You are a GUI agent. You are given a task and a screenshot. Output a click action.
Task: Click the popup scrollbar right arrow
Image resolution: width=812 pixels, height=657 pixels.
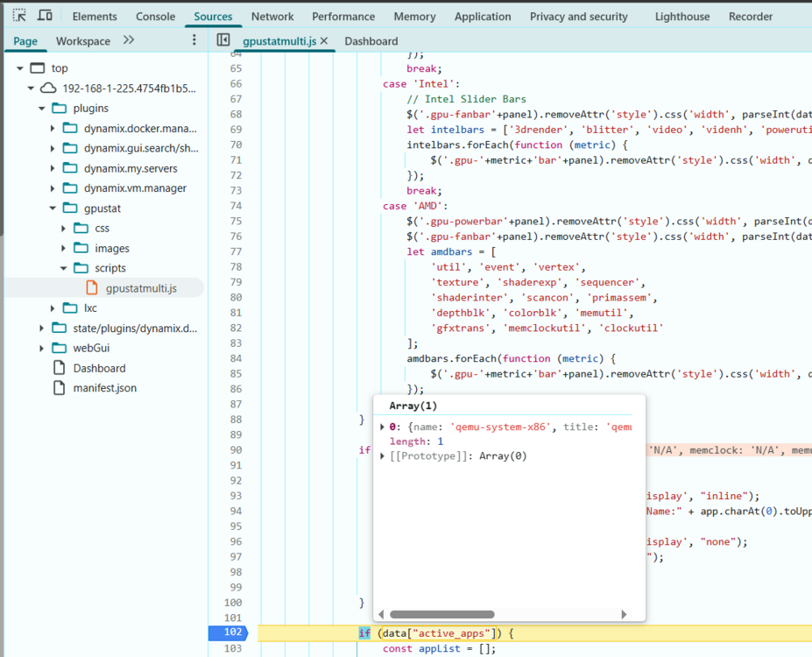(624, 615)
